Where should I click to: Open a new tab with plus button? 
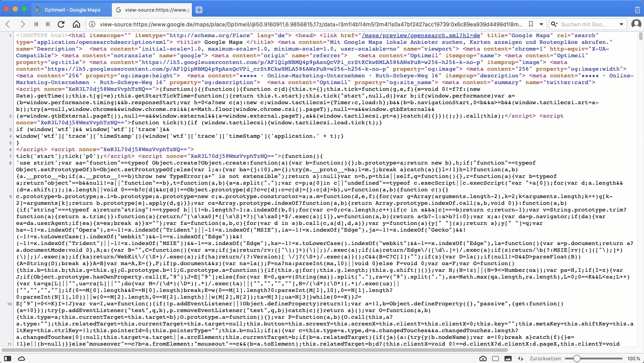[x=199, y=9]
